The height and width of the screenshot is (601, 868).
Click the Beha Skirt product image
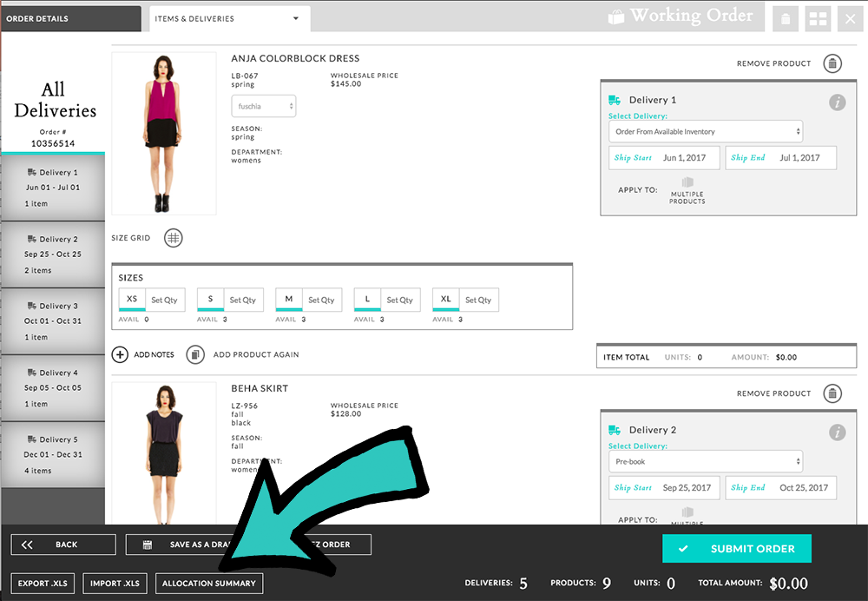164,453
